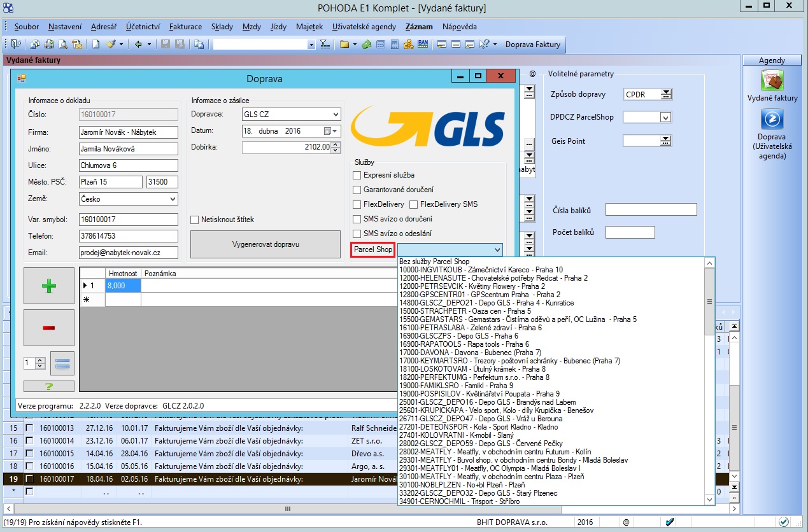Expand the DPDCZ ParcelShop dropdown
This screenshot has height=532, width=808.
coord(666,117)
